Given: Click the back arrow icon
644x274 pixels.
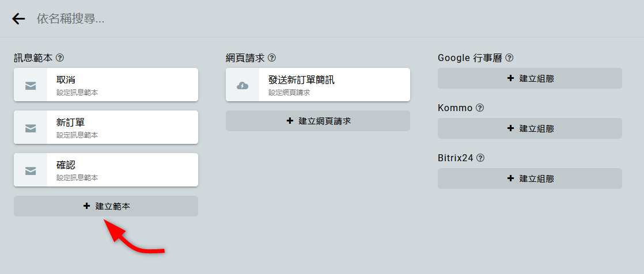Looking at the screenshot, I should (18, 19).
